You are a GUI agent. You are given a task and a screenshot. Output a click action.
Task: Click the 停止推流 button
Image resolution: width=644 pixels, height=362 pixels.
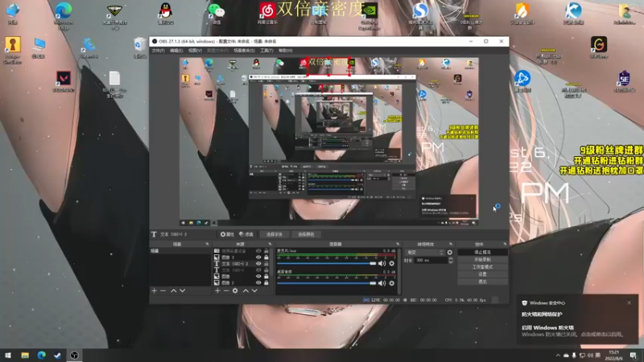[x=482, y=253]
